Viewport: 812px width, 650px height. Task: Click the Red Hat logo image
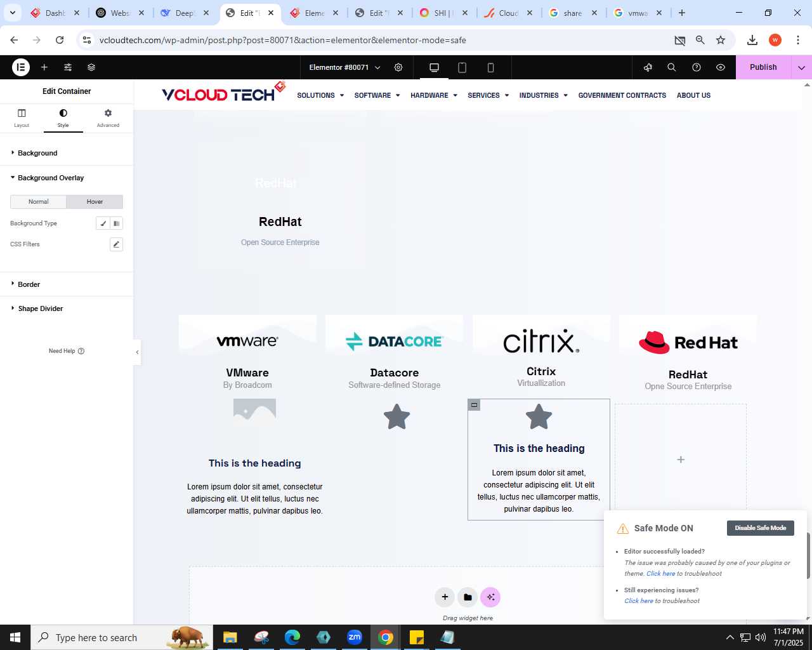pos(688,343)
